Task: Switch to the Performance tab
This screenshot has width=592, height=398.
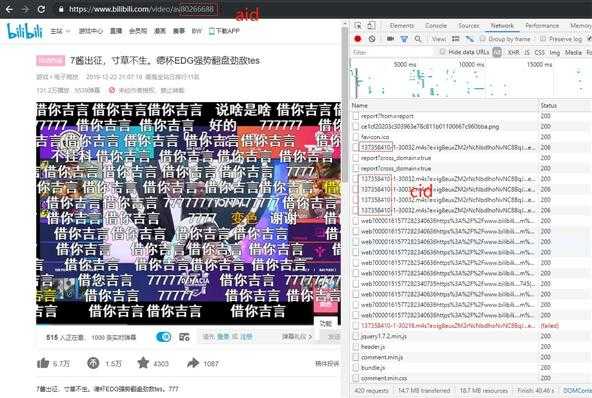Action: click(542, 26)
